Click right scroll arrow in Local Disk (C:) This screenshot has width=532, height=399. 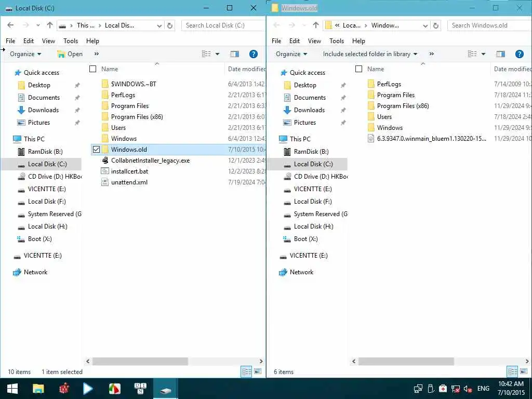tap(261, 362)
